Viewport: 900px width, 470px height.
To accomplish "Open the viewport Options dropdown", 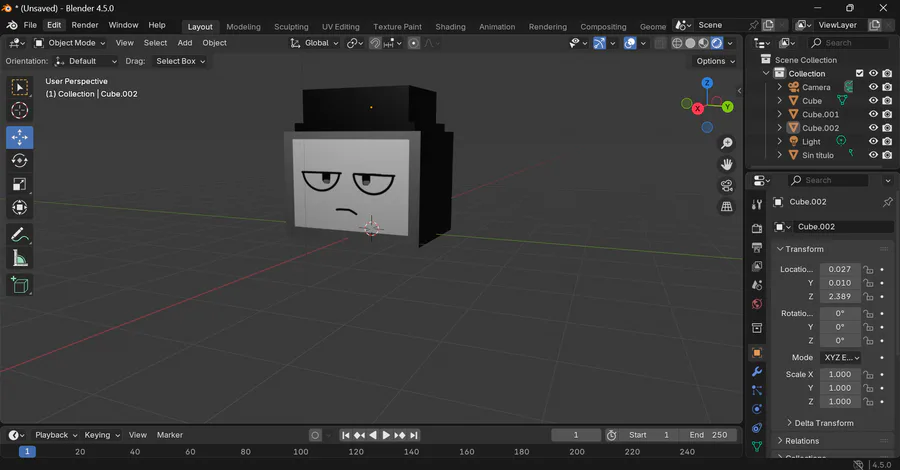I will [715, 61].
